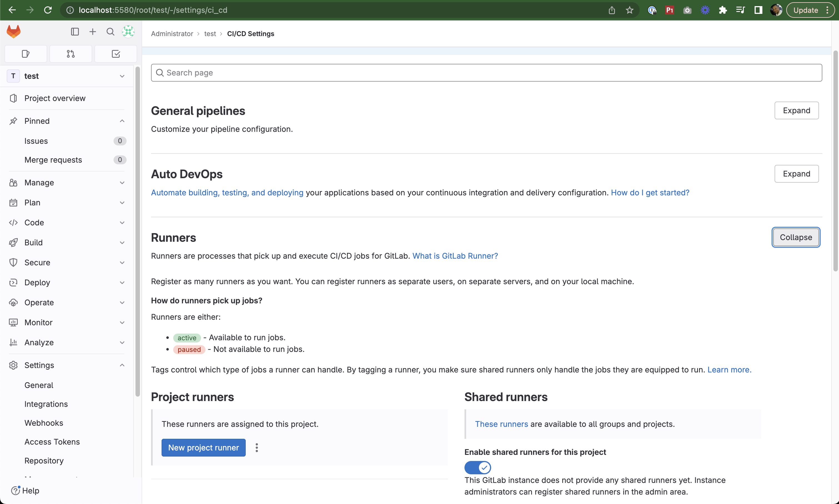Open the Project Overview panel
This screenshot has height=504, width=839.
click(54, 98)
